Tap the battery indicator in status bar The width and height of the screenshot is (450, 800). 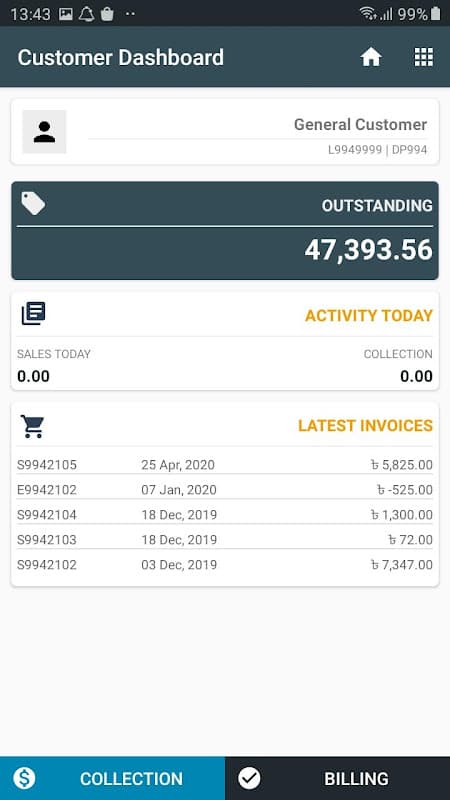click(x=435, y=14)
